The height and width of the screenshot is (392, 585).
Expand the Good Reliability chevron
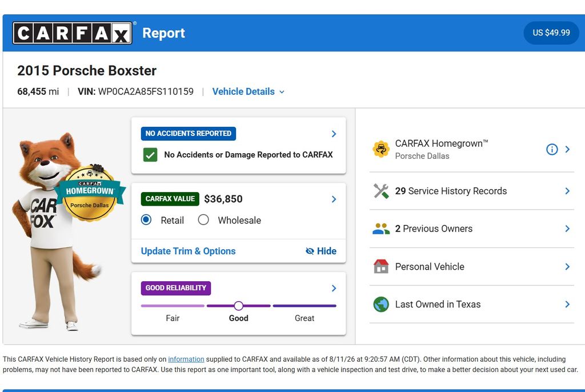[334, 288]
